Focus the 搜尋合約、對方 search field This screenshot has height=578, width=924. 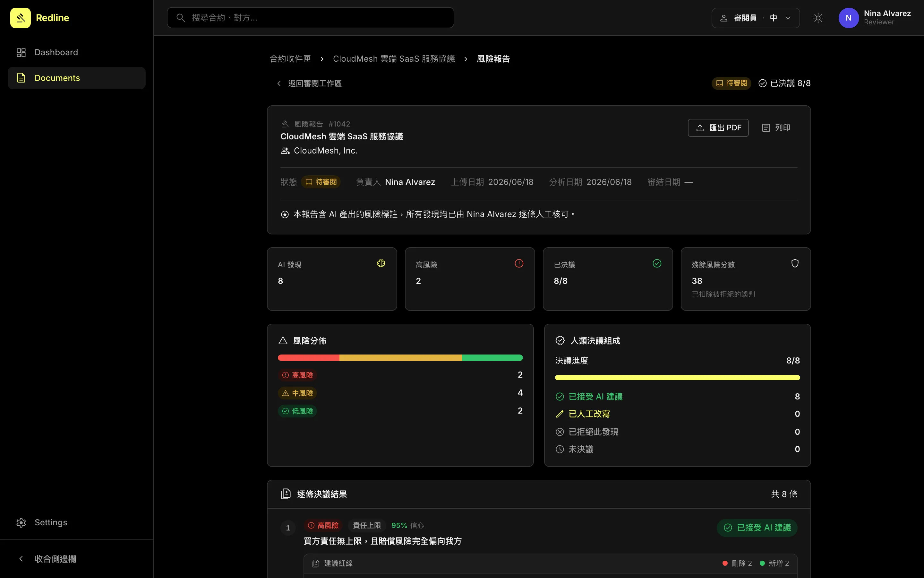tap(310, 18)
